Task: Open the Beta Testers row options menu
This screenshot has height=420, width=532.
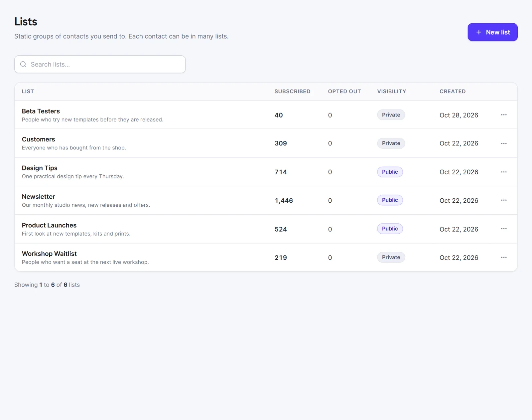Action: (504, 115)
